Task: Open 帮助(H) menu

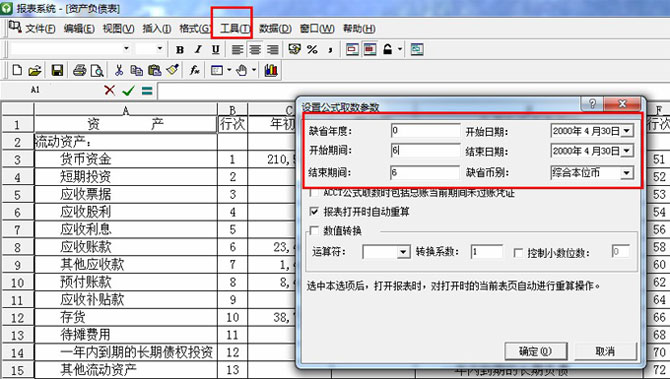Action: [359, 29]
